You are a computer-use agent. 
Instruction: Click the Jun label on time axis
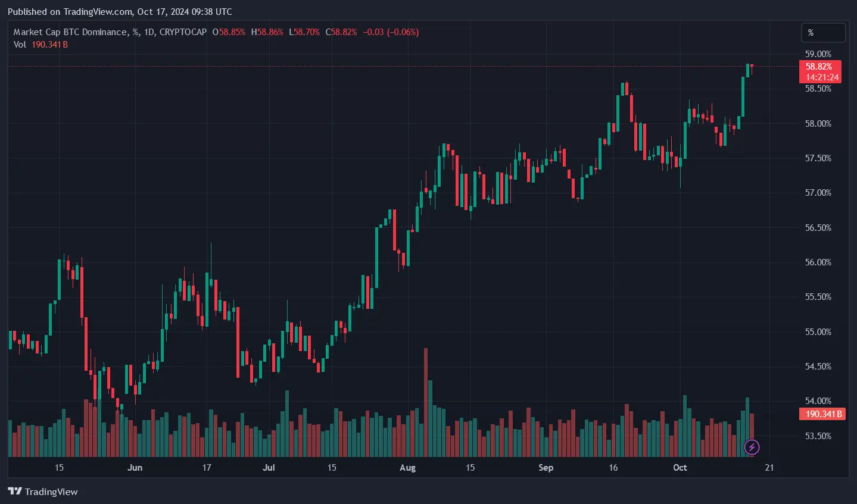[135, 468]
